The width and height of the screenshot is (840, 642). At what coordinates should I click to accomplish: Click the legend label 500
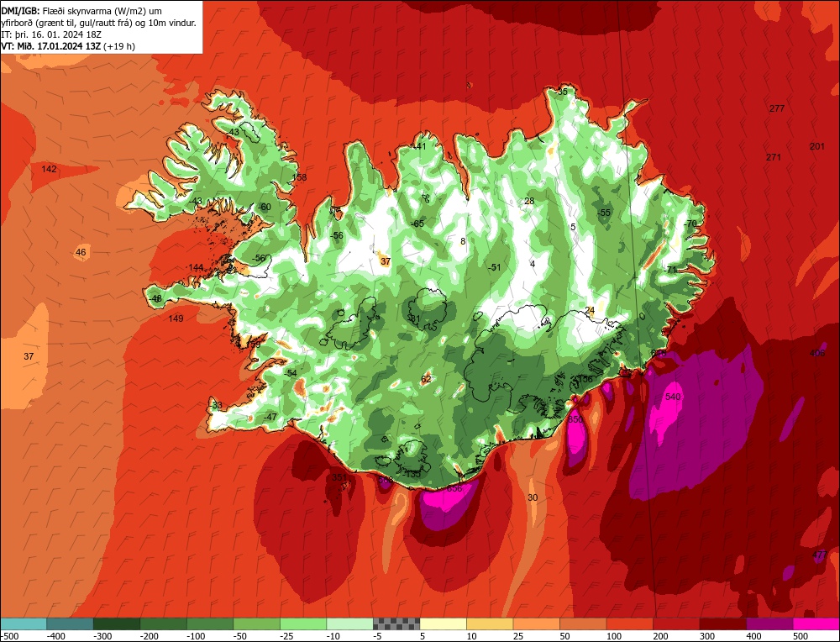point(801,636)
